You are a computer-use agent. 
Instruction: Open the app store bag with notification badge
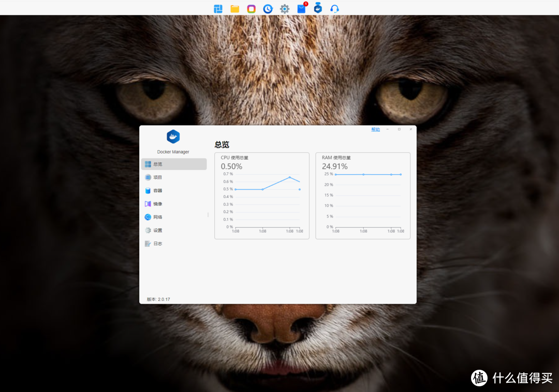pos(302,8)
